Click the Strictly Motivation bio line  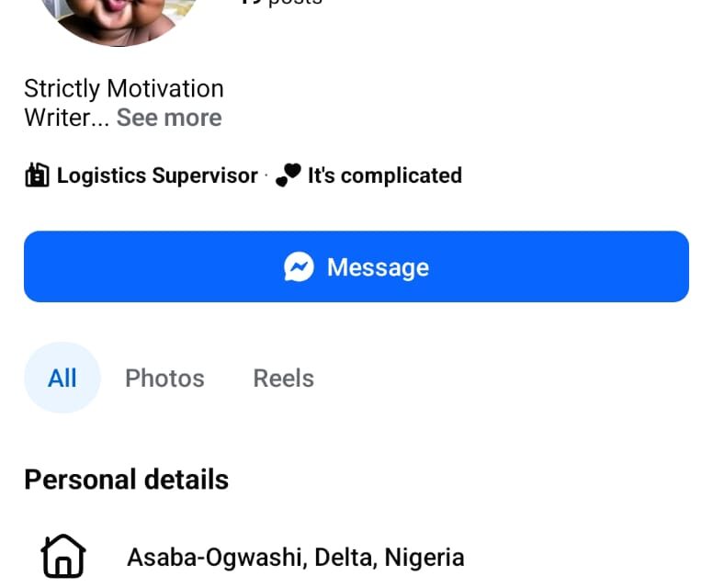(x=124, y=89)
